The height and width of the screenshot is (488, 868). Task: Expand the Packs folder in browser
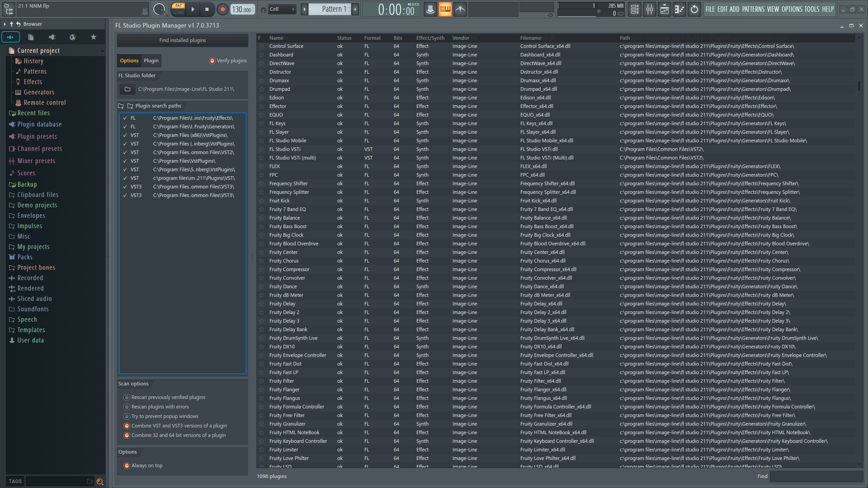tap(21, 257)
